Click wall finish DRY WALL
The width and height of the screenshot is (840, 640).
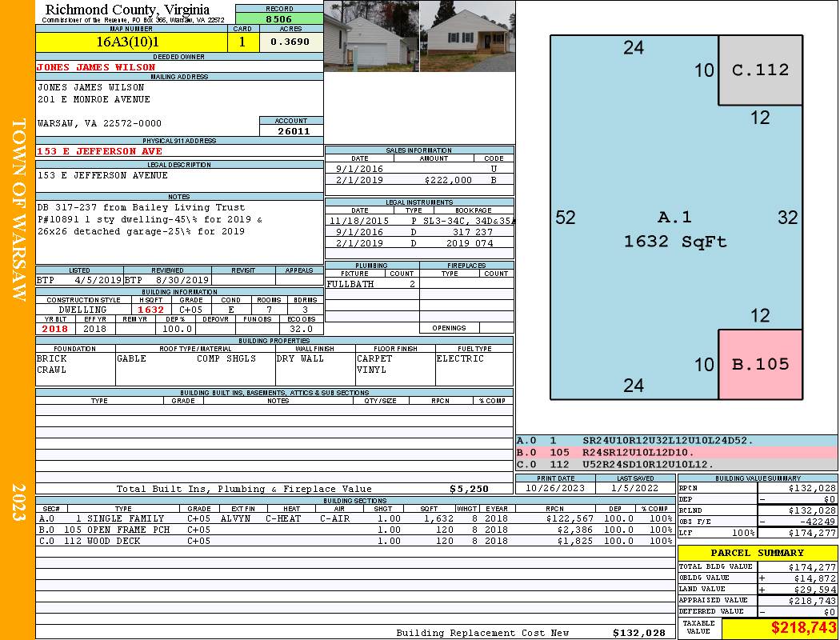[x=300, y=358]
